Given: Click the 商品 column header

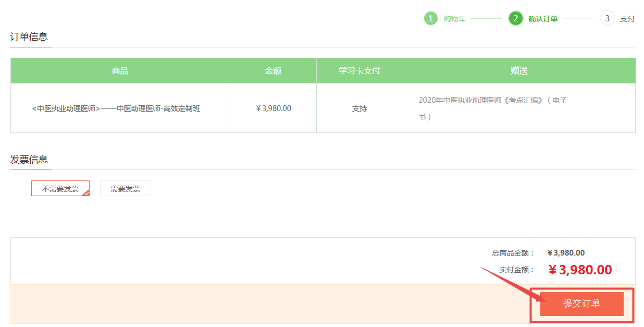Looking at the screenshot, I should [120, 71].
